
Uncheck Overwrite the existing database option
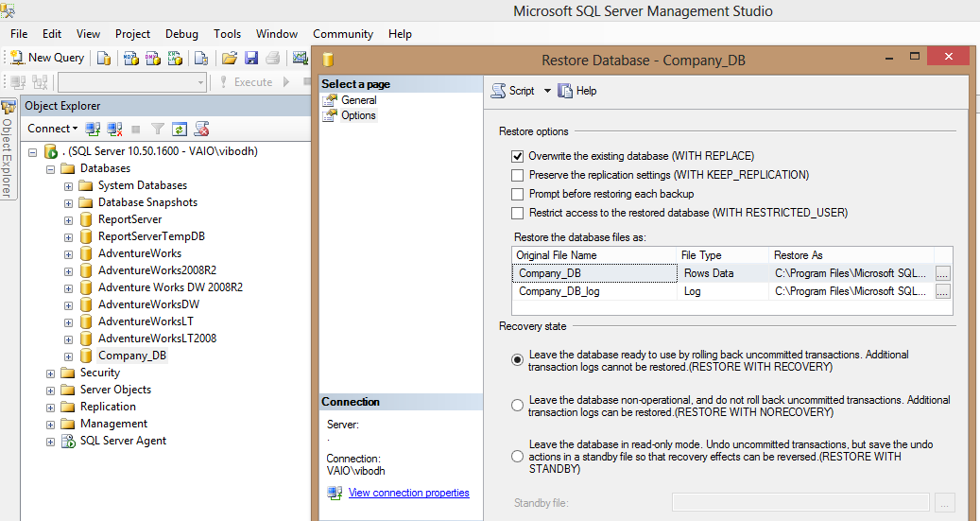(x=517, y=156)
